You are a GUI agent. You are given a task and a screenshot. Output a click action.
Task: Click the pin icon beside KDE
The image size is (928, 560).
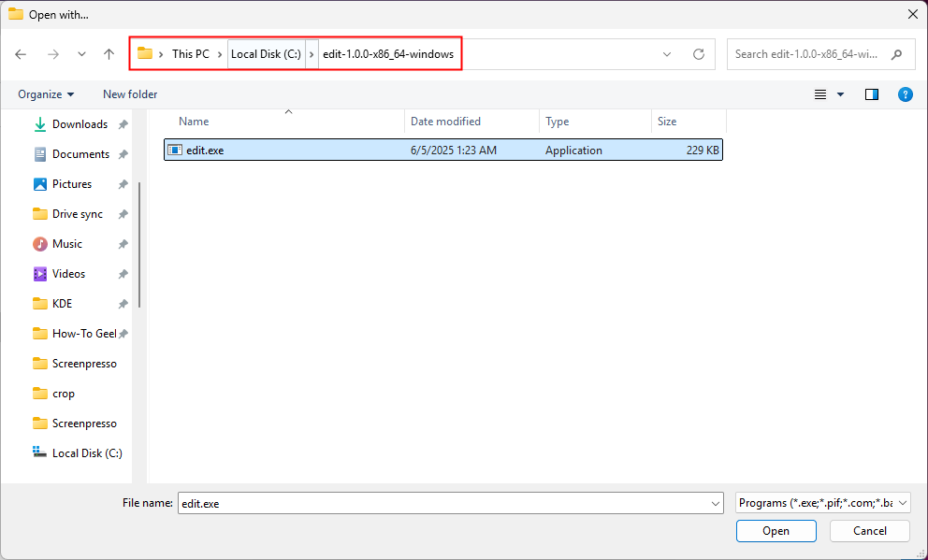[x=123, y=304]
